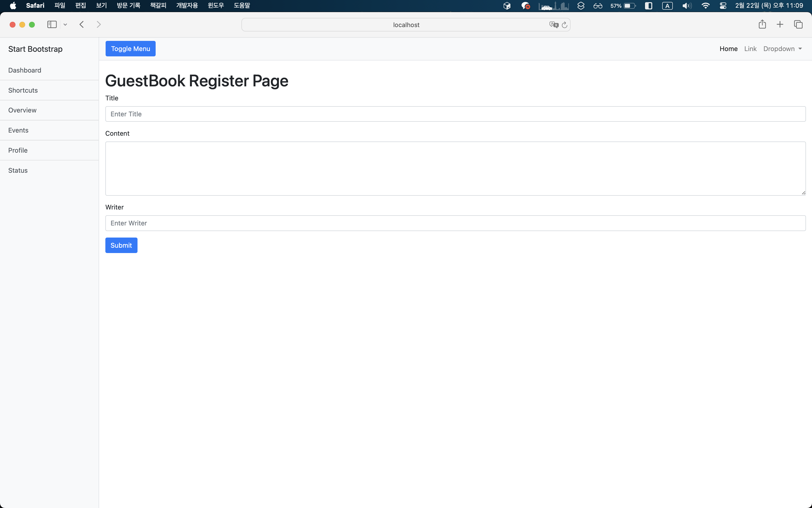Image resolution: width=812 pixels, height=508 pixels.
Task: Open the Safari menu
Action: (x=35, y=6)
